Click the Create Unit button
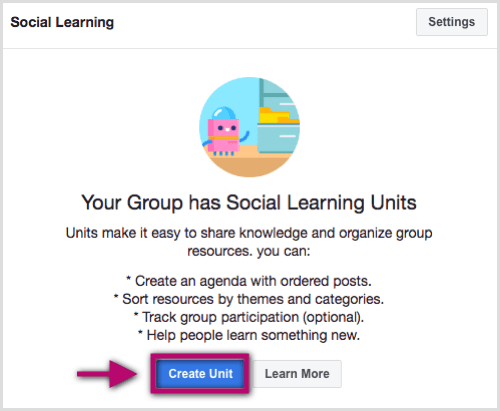The height and width of the screenshot is (411, 500). (x=200, y=374)
